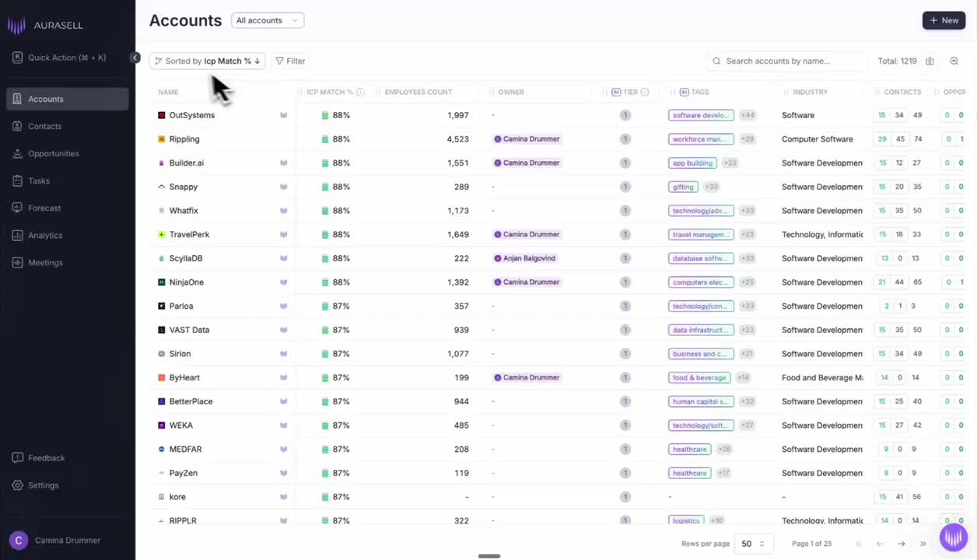Expand the +14 tags on ByHeart
The height and width of the screenshot is (560, 977).
743,378
